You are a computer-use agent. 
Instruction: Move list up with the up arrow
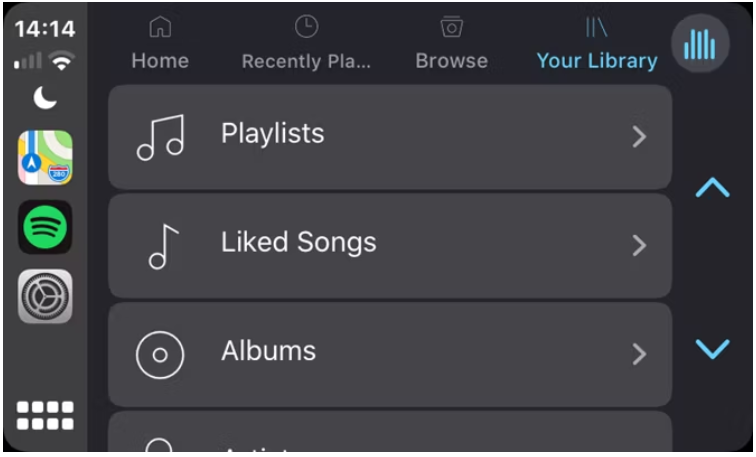coord(713,188)
